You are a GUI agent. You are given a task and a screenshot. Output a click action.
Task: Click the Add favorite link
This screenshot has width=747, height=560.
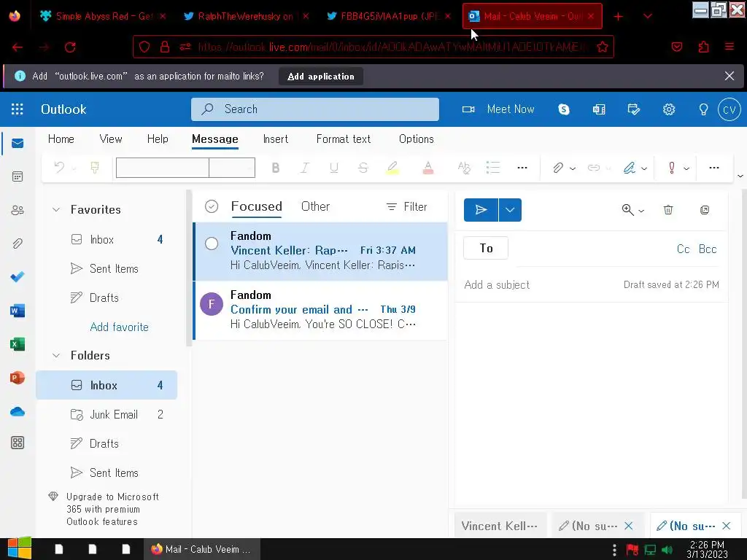(x=119, y=327)
